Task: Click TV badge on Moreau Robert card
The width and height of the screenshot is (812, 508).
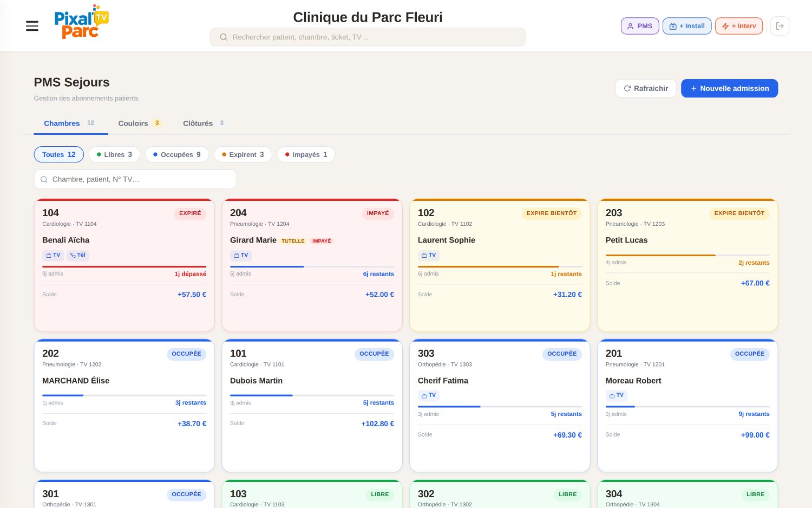Action: tap(616, 395)
